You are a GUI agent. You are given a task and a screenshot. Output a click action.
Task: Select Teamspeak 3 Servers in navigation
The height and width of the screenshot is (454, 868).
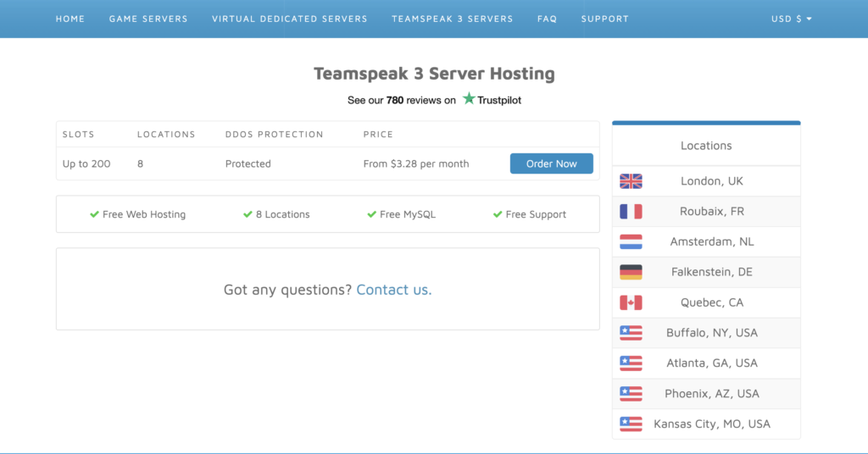(452, 19)
